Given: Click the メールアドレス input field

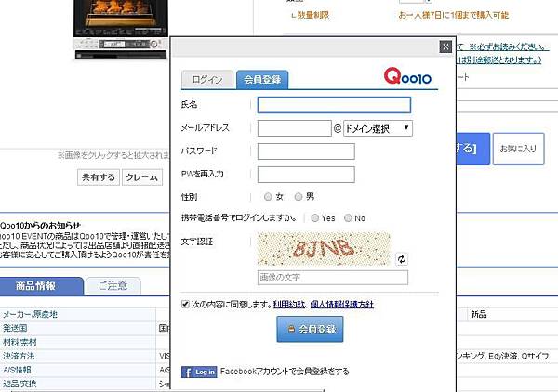Looking at the screenshot, I should point(294,128).
